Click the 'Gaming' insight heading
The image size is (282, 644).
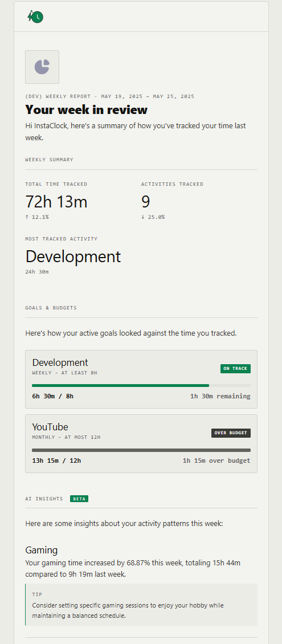click(42, 551)
